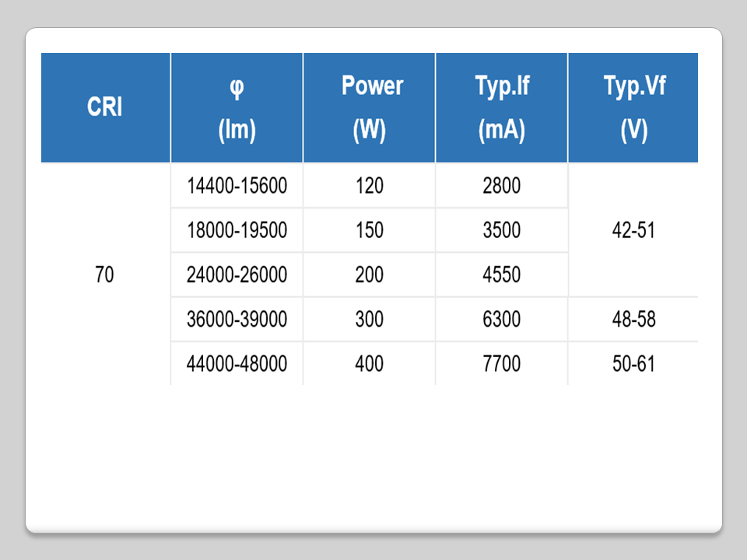
Task: Click the 200 power value cell
Action: click(x=369, y=275)
